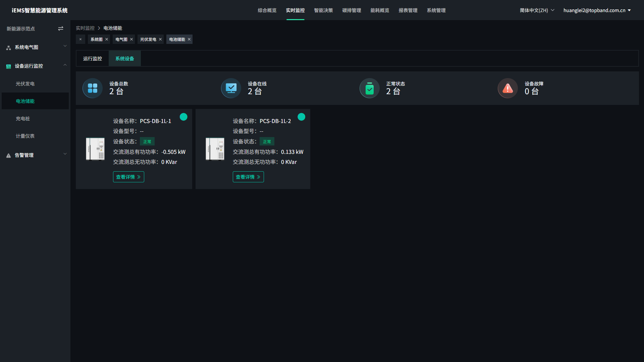Open the 简体中文(ZH) language dropdown

(x=537, y=10)
